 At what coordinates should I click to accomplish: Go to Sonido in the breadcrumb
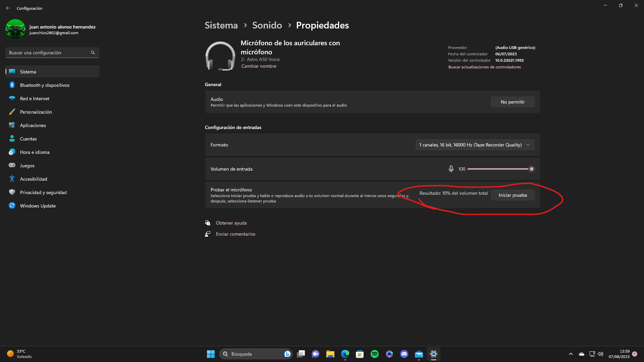pyautogui.click(x=267, y=25)
